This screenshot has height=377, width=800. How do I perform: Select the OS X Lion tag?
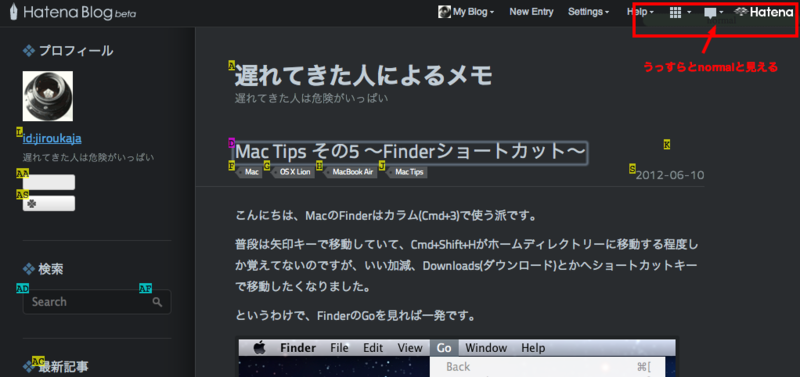tap(293, 172)
